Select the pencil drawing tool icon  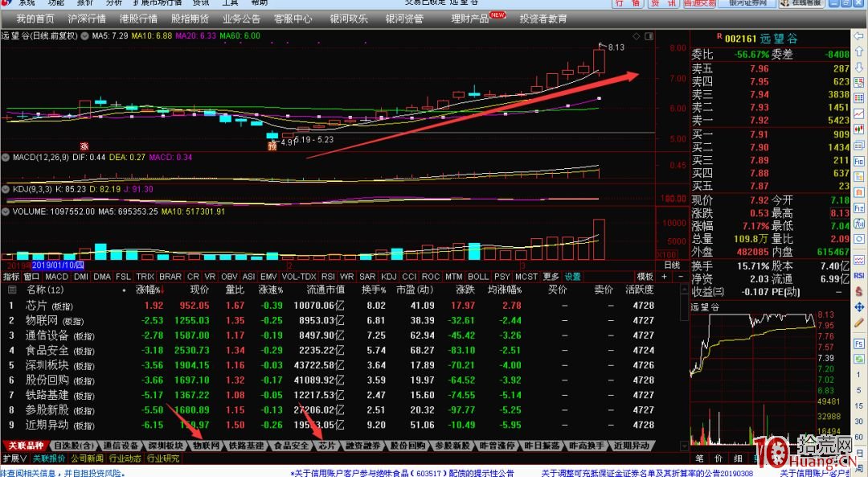858,322
